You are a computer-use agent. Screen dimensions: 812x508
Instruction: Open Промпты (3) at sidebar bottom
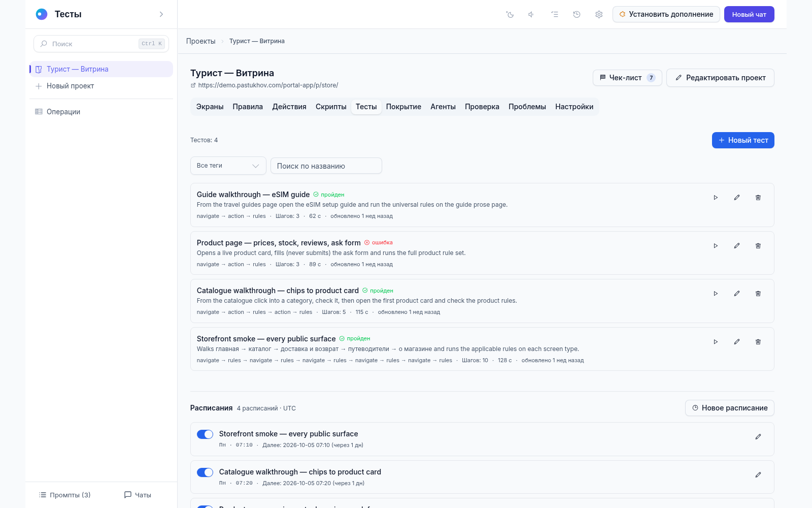pyautogui.click(x=64, y=495)
